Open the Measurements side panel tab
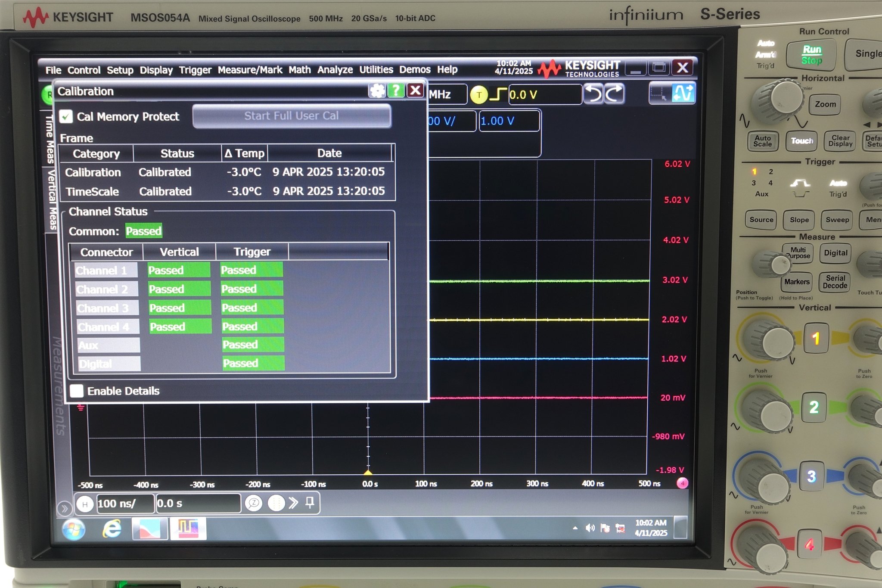 (59, 386)
